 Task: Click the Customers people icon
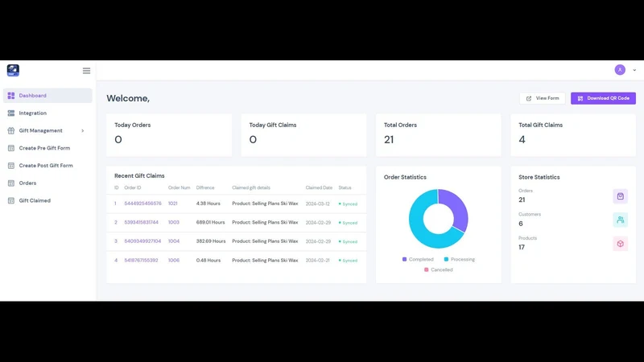(620, 220)
